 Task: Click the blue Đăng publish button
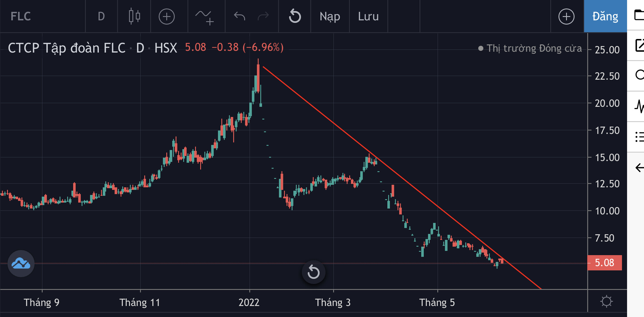605,16
